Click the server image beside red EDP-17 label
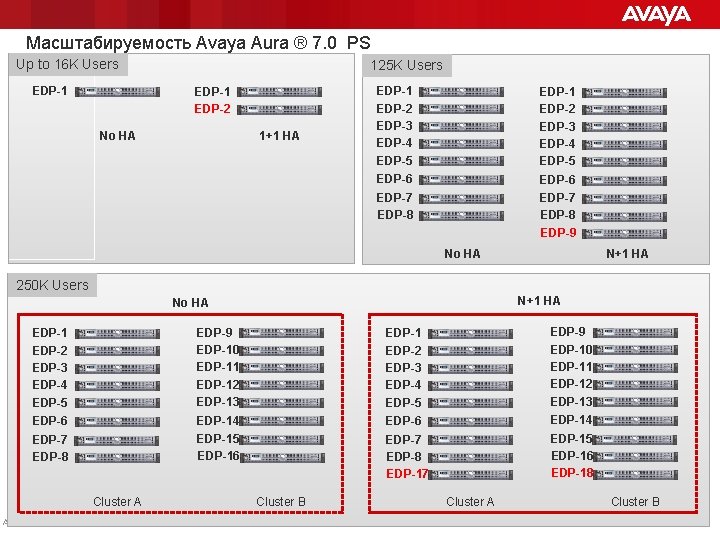Image resolution: width=720 pixels, height=540 pixels. (470, 474)
